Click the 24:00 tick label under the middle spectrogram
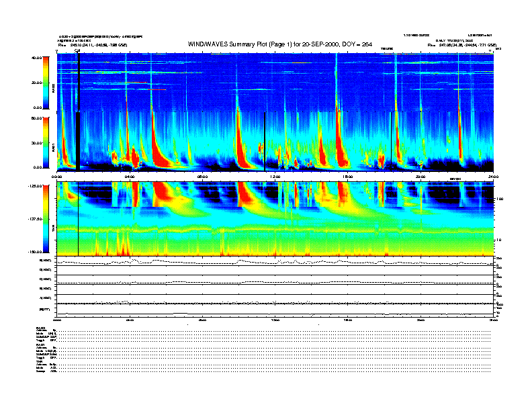532x411 pixels. (493, 177)
